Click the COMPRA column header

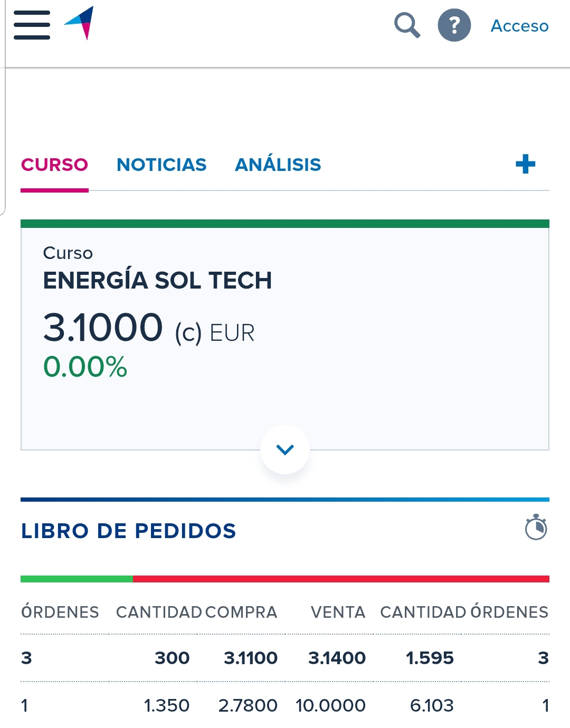tap(241, 612)
